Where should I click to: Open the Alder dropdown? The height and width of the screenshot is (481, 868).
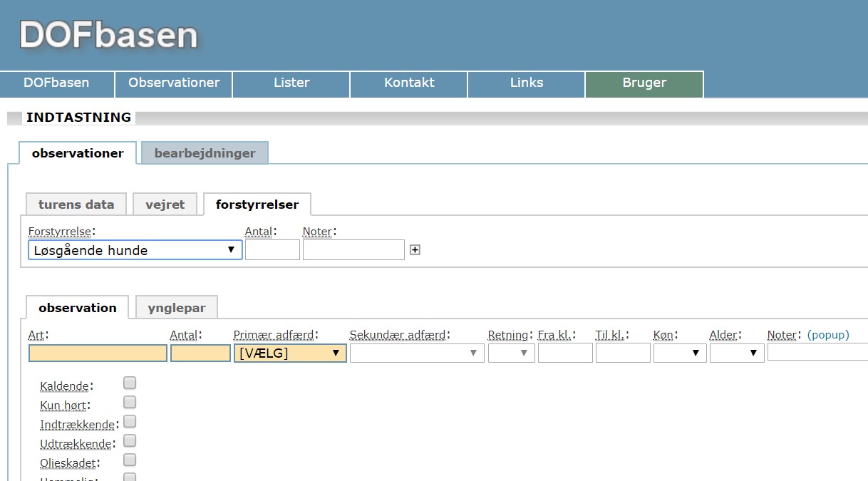[x=737, y=353]
